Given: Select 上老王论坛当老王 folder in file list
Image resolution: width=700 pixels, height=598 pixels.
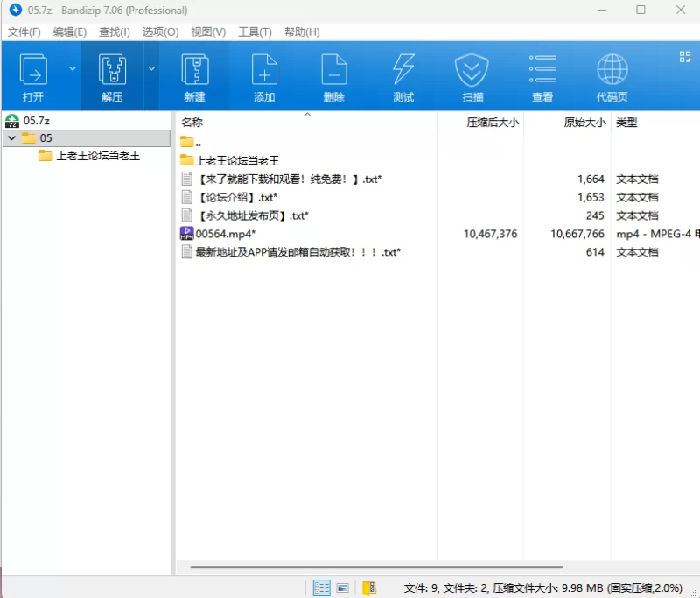Looking at the screenshot, I should [x=237, y=161].
